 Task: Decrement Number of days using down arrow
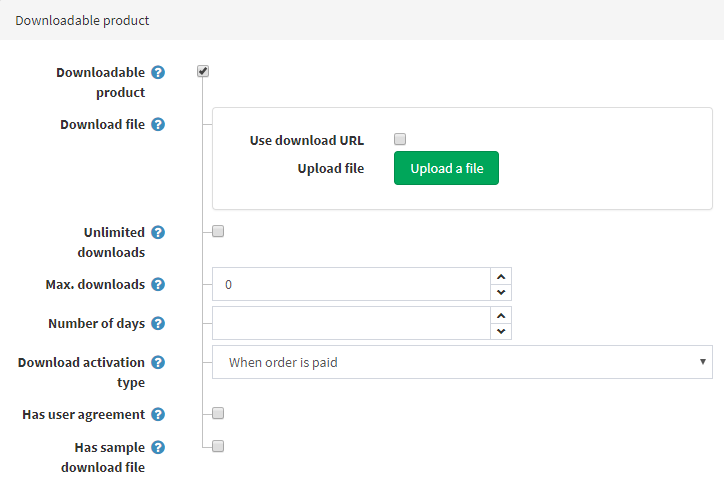(501, 331)
